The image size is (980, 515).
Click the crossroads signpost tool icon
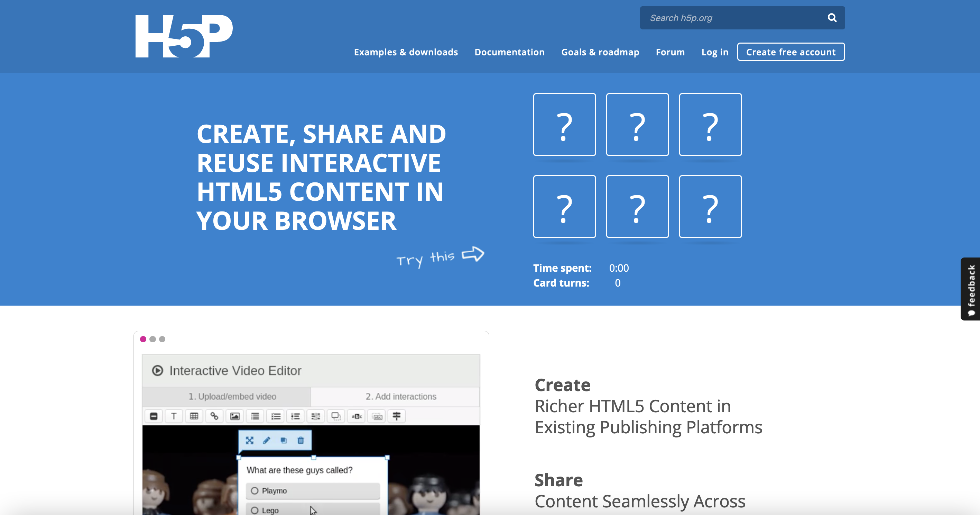pos(396,416)
